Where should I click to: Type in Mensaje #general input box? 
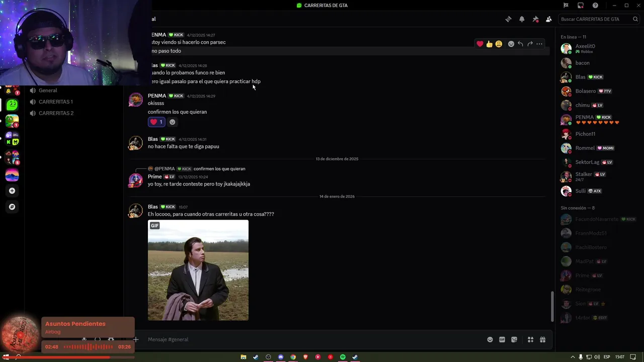(312, 339)
